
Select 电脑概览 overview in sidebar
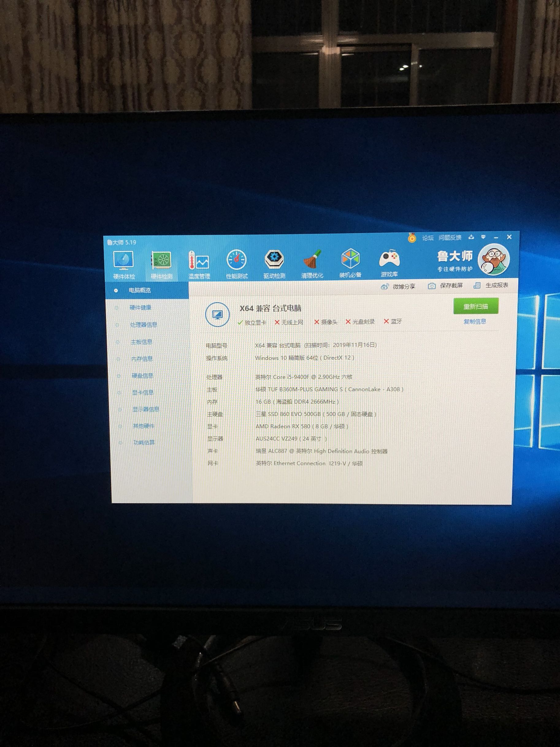(x=147, y=290)
